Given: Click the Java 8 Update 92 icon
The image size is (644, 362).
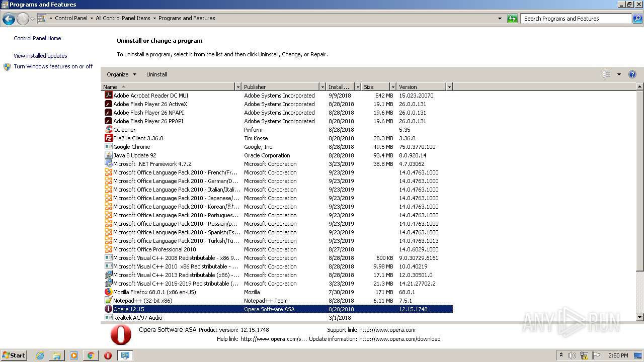Looking at the screenshot, I should 108,155.
